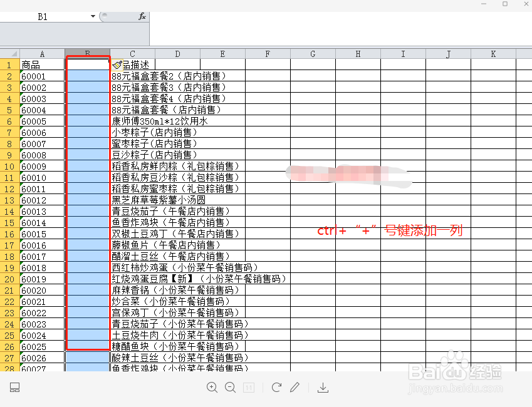Image resolution: width=532 pixels, height=407 pixels.
Task: Select column D header
Action: [177, 54]
